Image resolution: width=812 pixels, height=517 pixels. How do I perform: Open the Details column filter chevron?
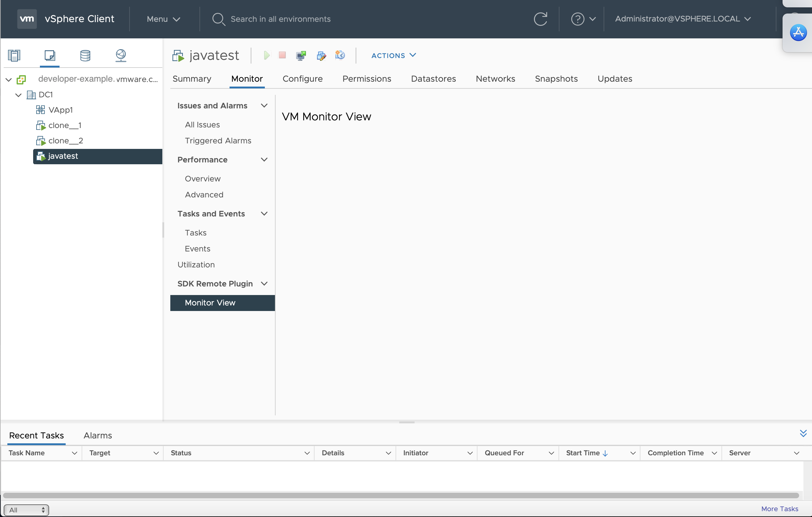[388, 453]
